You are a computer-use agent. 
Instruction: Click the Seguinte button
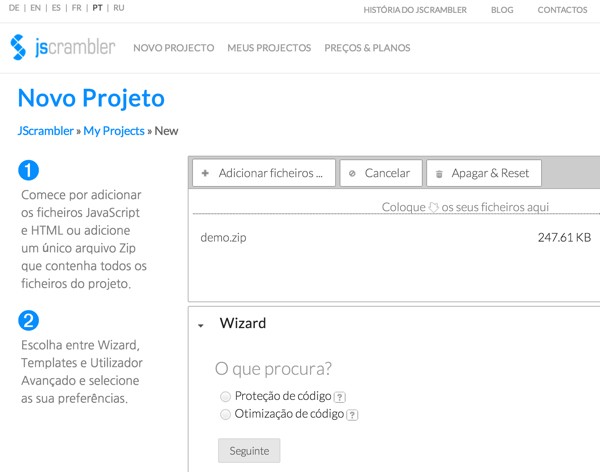click(x=249, y=451)
